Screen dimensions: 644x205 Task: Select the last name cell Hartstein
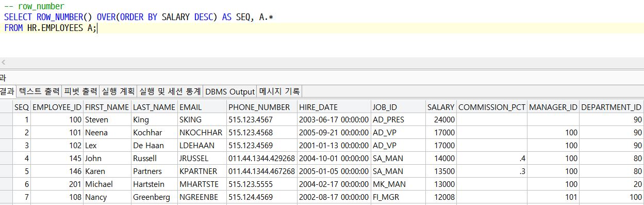pyautogui.click(x=154, y=184)
